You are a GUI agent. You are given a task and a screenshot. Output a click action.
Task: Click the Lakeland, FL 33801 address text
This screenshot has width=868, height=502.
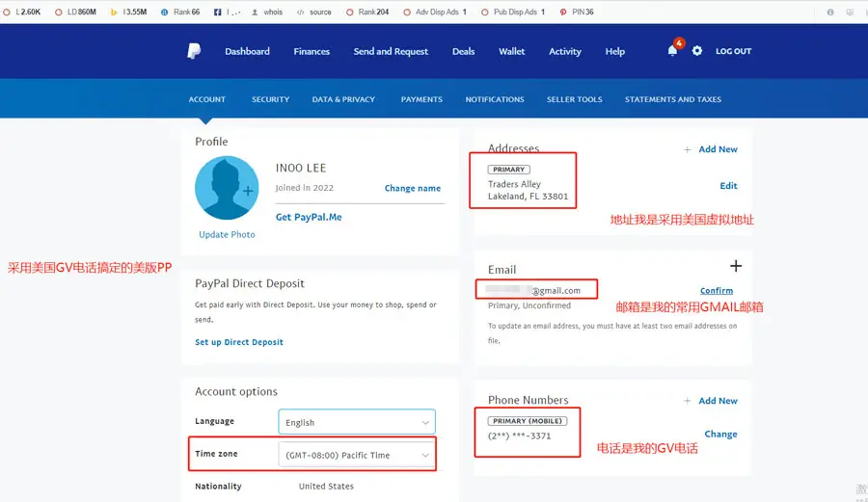coord(529,197)
